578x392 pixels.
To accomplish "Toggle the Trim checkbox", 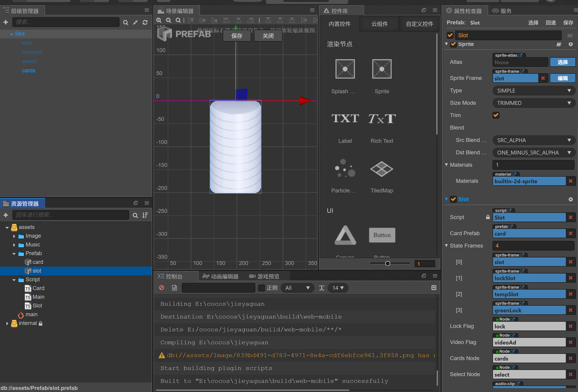I will coord(496,115).
